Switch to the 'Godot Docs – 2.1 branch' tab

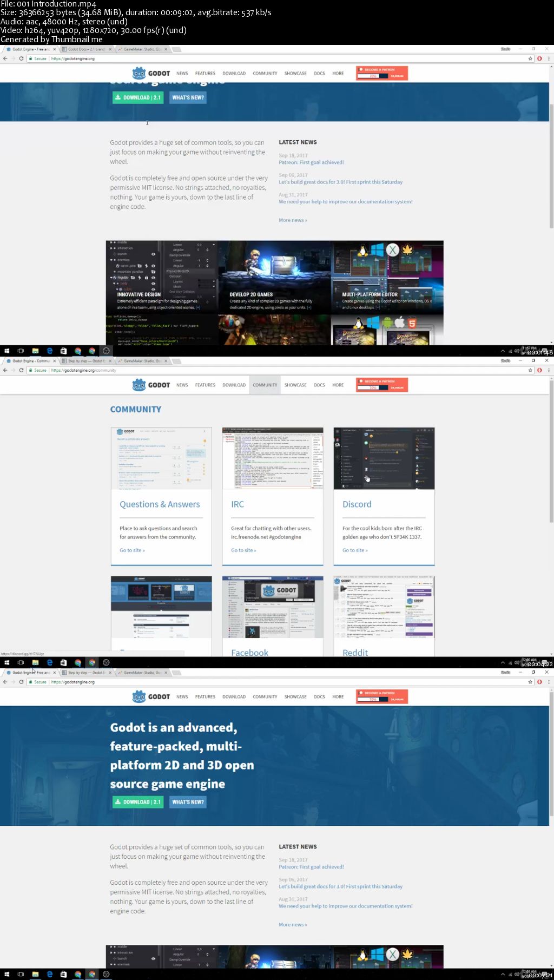coord(87,49)
